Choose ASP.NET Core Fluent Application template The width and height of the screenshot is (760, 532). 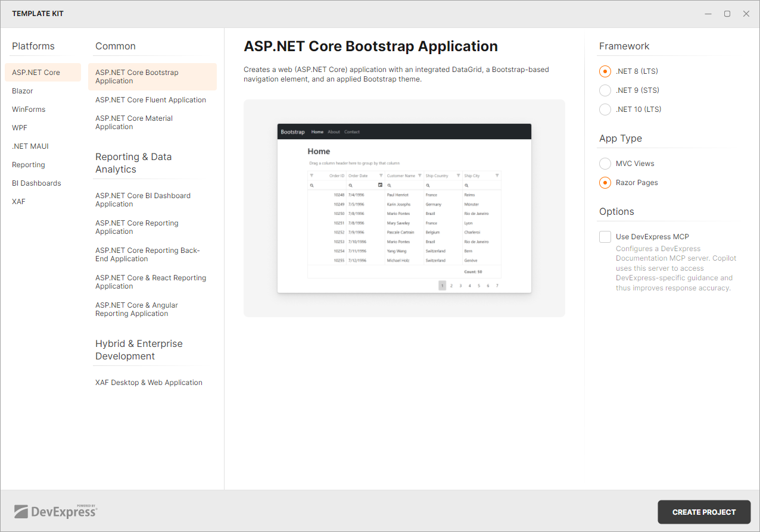(x=151, y=99)
